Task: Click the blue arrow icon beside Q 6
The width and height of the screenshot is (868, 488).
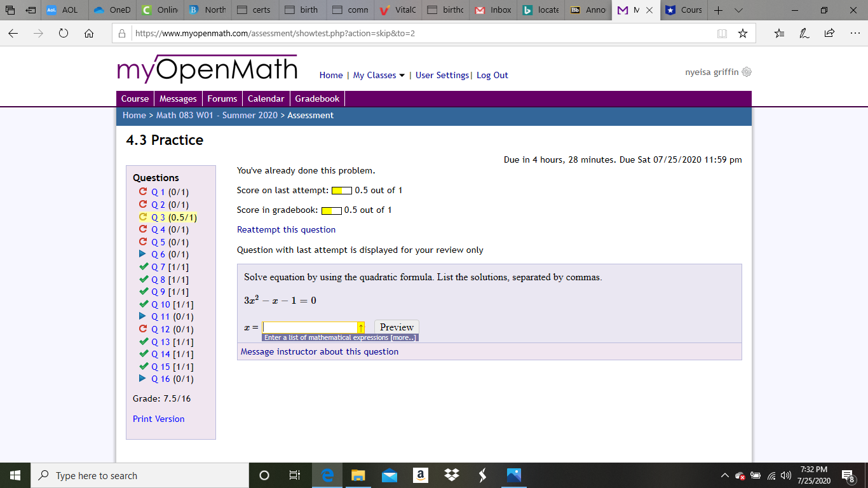Action: tap(142, 254)
